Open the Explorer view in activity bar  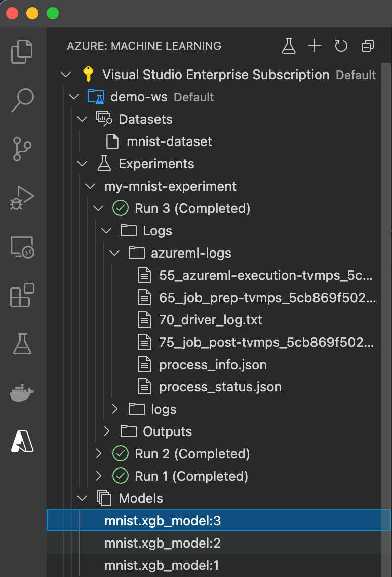click(22, 52)
